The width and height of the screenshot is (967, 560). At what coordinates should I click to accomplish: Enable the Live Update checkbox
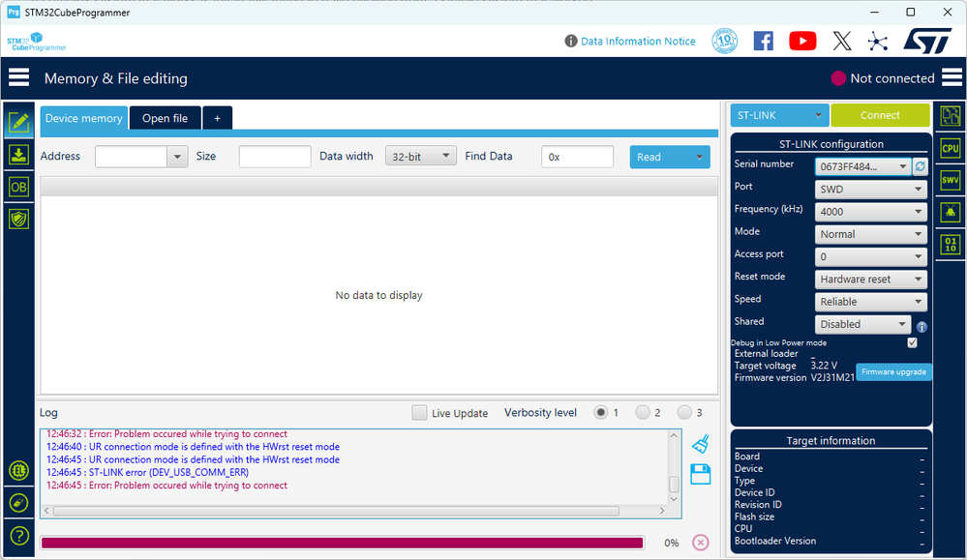419,413
